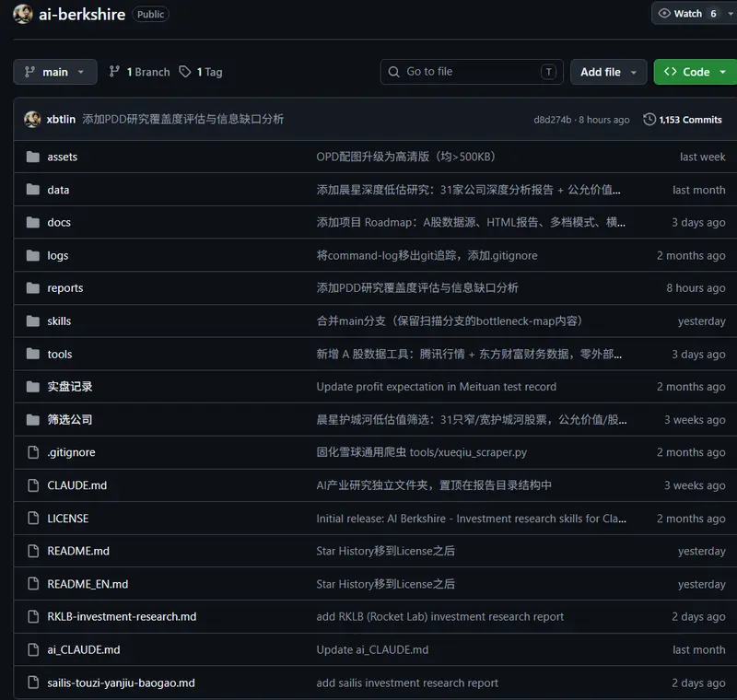Click the tag icon next to 1 Tag
Screen dimensions: 737x700
pyautogui.click(x=185, y=72)
